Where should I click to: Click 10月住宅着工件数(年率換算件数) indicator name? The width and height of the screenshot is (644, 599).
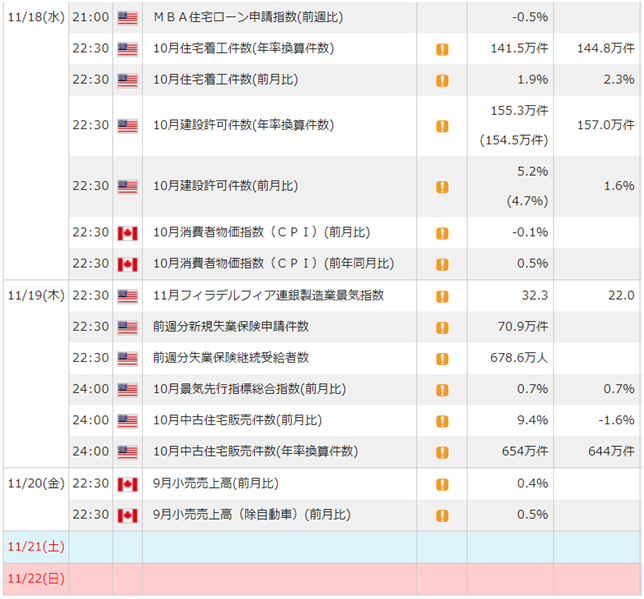click(x=244, y=48)
